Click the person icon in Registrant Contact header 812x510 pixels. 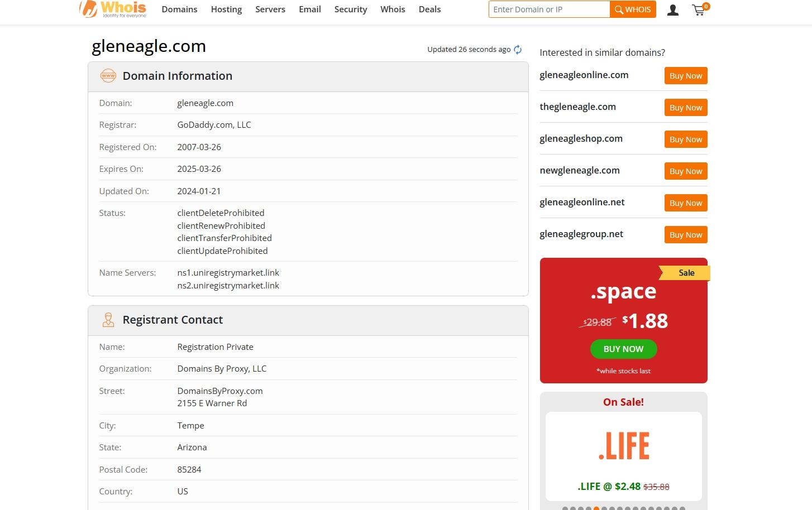tap(108, 320)
